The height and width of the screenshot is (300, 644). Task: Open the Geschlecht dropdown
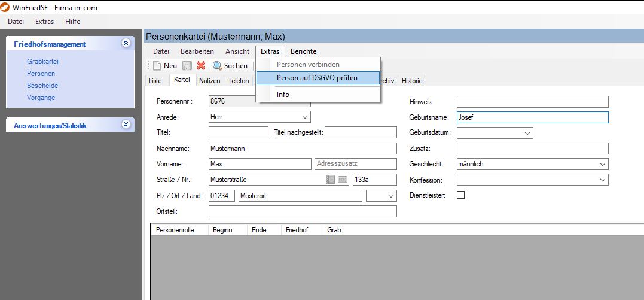pyautogui.click(x=602, y=164)
